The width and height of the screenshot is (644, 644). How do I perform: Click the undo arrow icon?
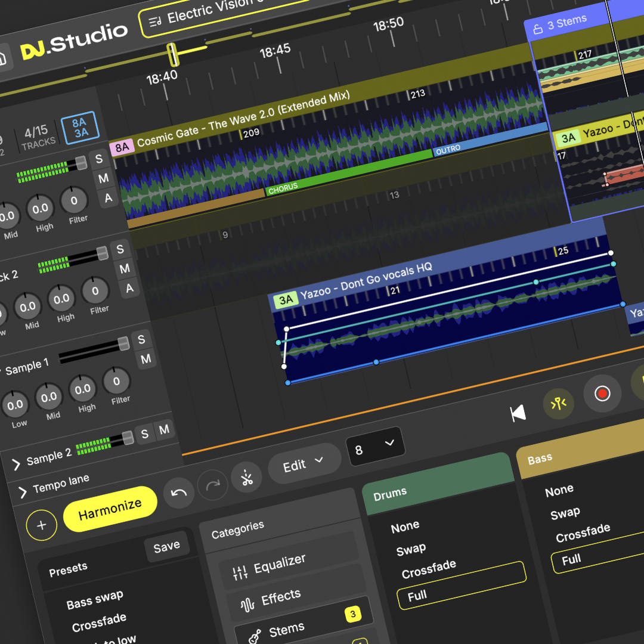(x=179, y=493)
